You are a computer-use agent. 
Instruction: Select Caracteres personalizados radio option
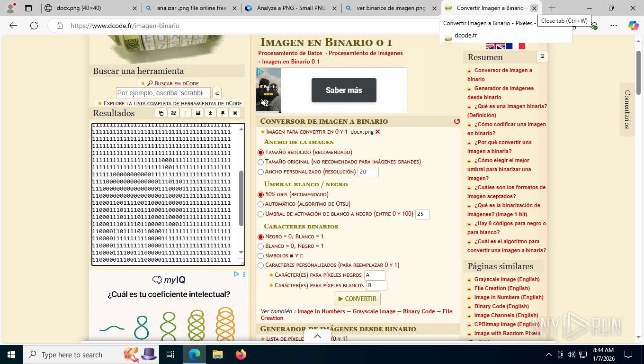(x=260, y=265)
